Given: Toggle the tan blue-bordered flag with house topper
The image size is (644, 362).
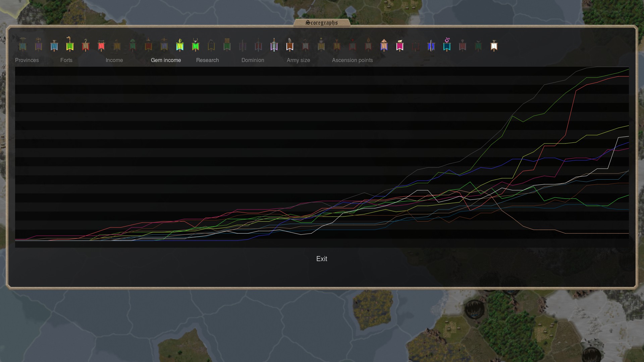Looking at the screenshot, I should click(384, 45).
